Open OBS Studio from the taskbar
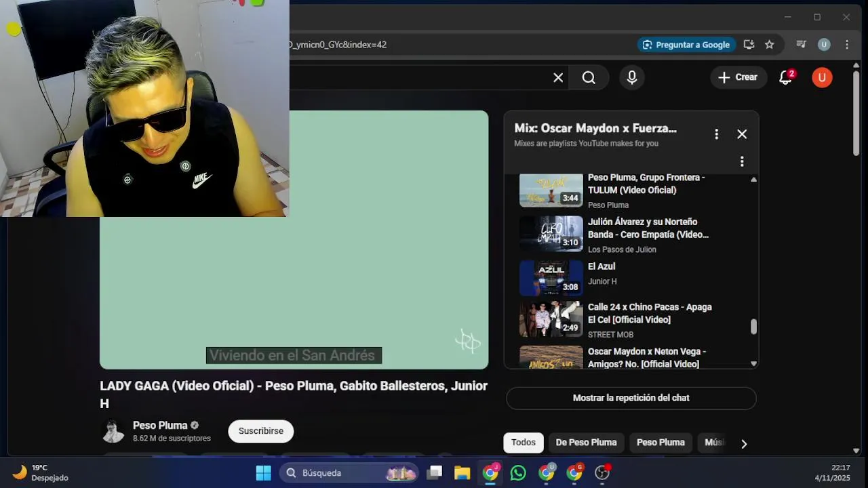The image size is (868, 488). pyautogui.click(x=602, y=472)
